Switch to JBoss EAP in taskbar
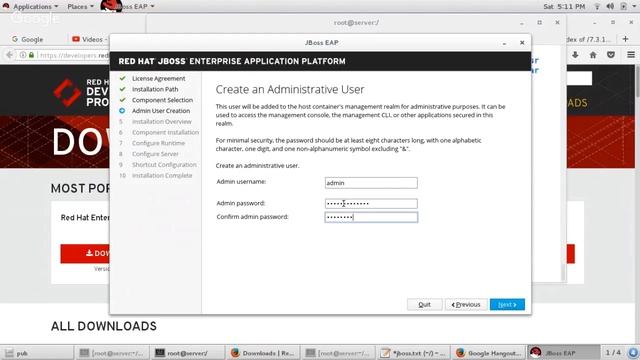The image size is (640, 360). (564, 353)
